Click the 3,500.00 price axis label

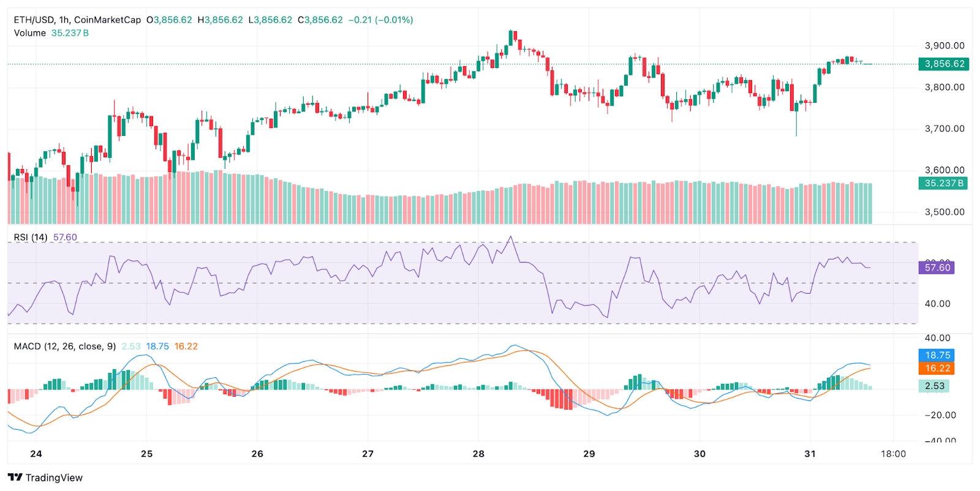tap(944, 212)
